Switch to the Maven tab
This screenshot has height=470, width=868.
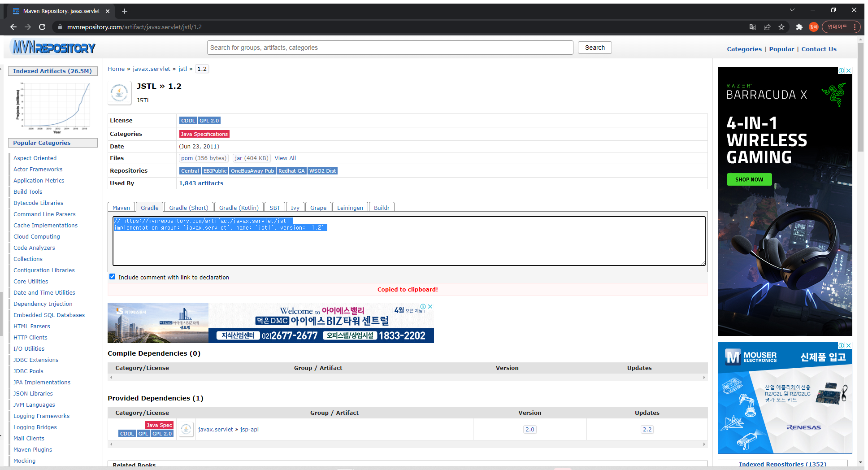click(121, 207)
